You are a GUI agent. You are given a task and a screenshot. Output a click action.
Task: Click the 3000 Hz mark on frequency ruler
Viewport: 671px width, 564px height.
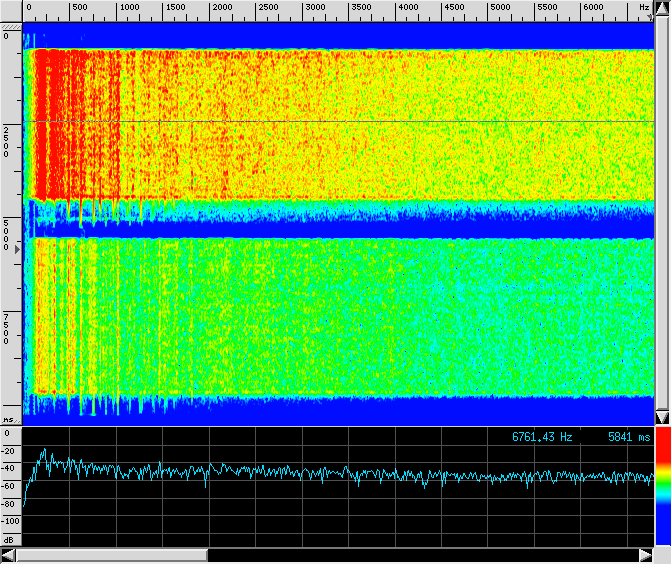click(x=314, y=8)
